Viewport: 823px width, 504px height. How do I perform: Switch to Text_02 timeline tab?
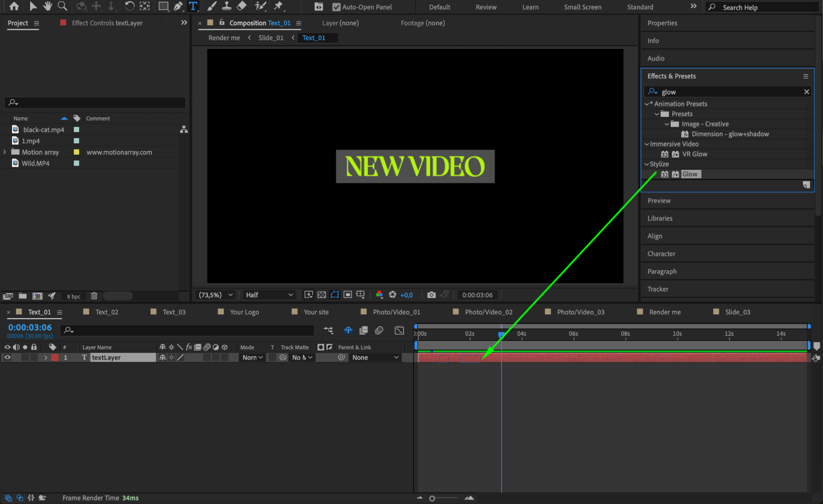(107, 312)
